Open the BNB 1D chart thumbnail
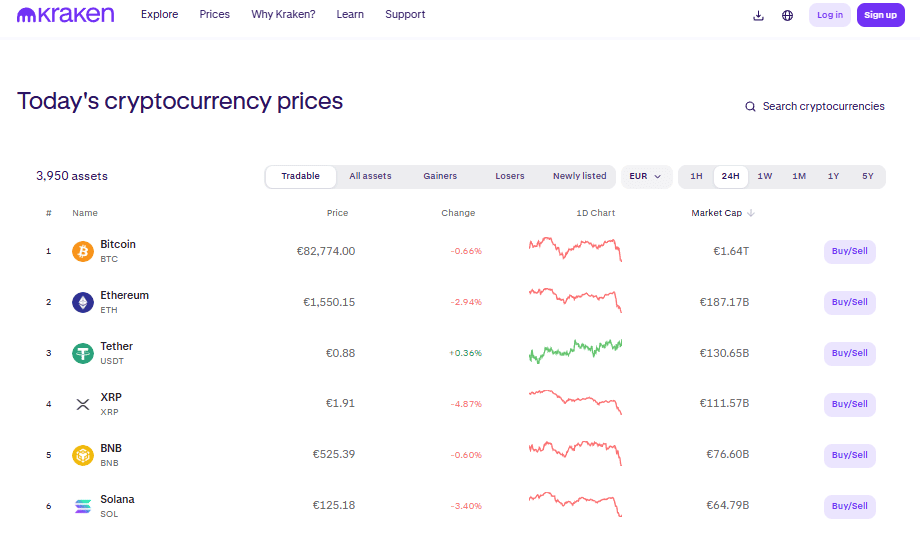The height and width of the screenshot is (543, 920). pyautogui.click(x=575, y=453)
